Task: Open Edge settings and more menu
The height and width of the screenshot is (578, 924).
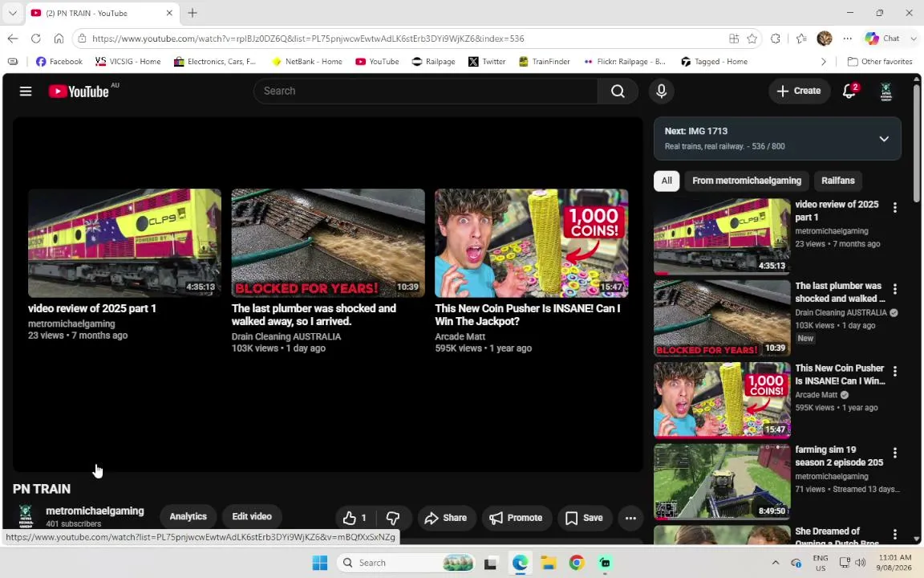Action: pyautogui.click(x=847, y=39)
